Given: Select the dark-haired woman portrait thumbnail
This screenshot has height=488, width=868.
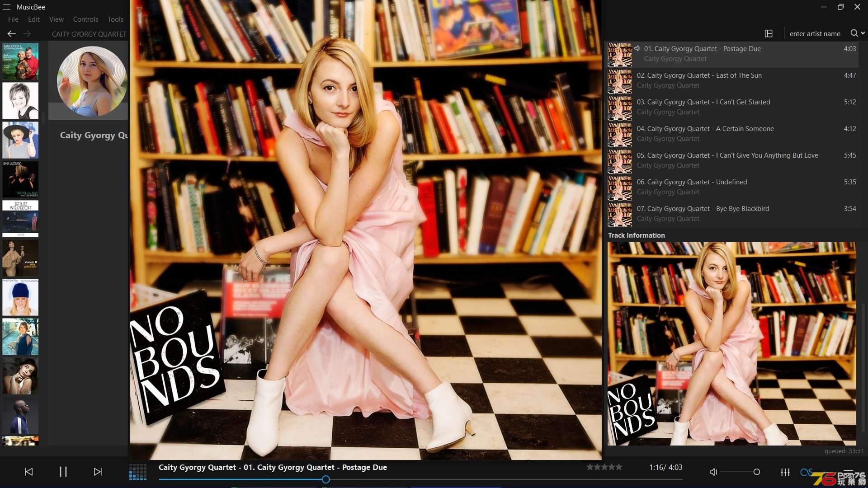Looking at the screenshot, I should (x=20, y=376).
